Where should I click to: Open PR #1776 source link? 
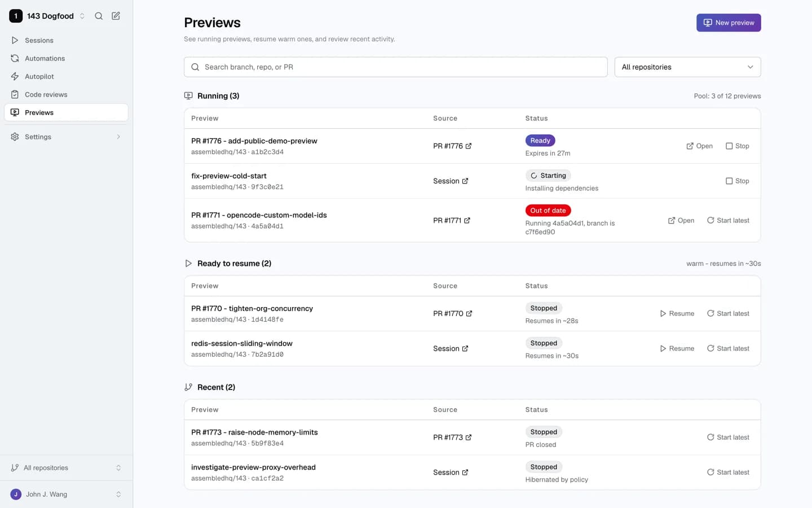coord(452,146)
